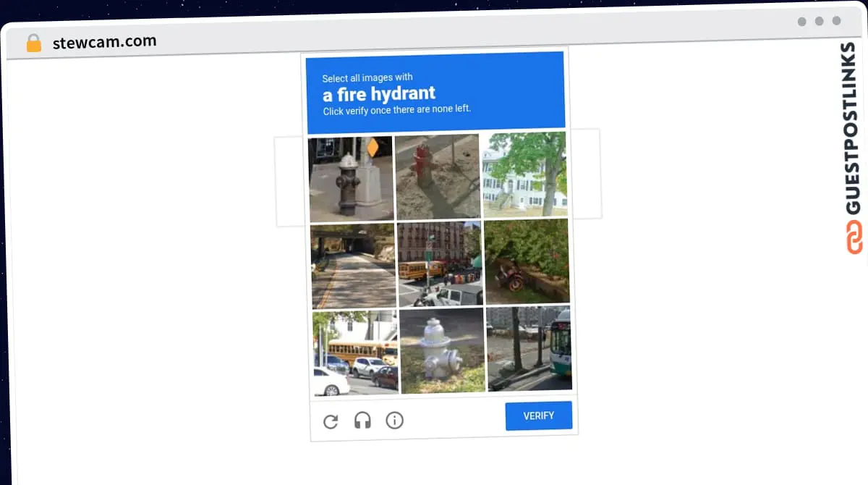Click the last gray window dot

837,20
